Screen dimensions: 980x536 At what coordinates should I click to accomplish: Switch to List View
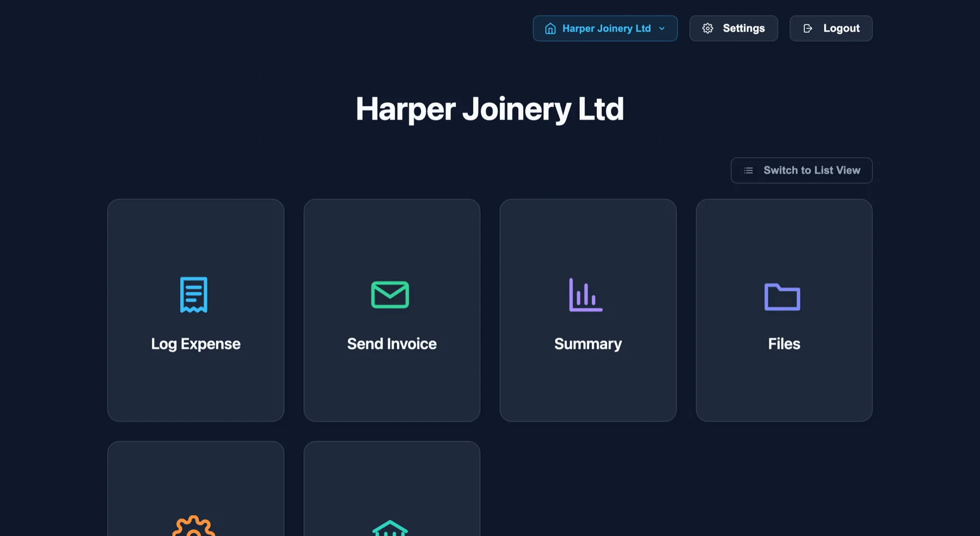tap(801, 170)
